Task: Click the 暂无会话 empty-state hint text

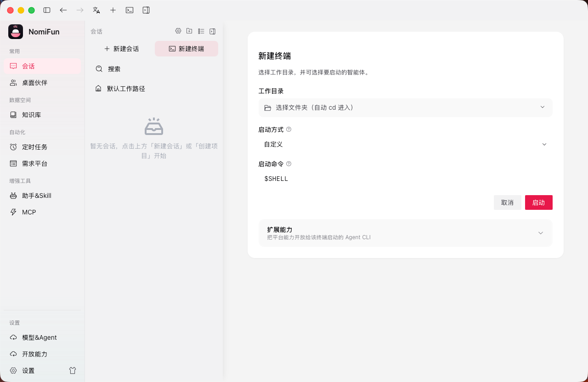Action: 154,151
